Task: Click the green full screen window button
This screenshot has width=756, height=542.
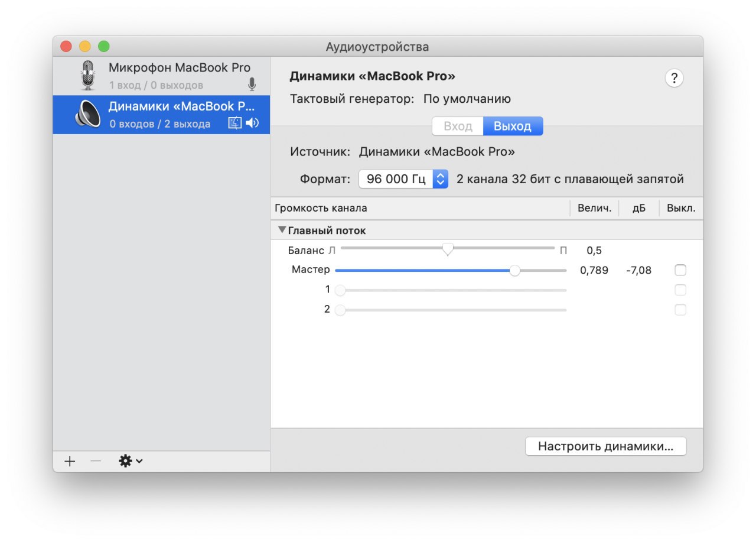Action: pyautogui.click(x=104, y=46)
